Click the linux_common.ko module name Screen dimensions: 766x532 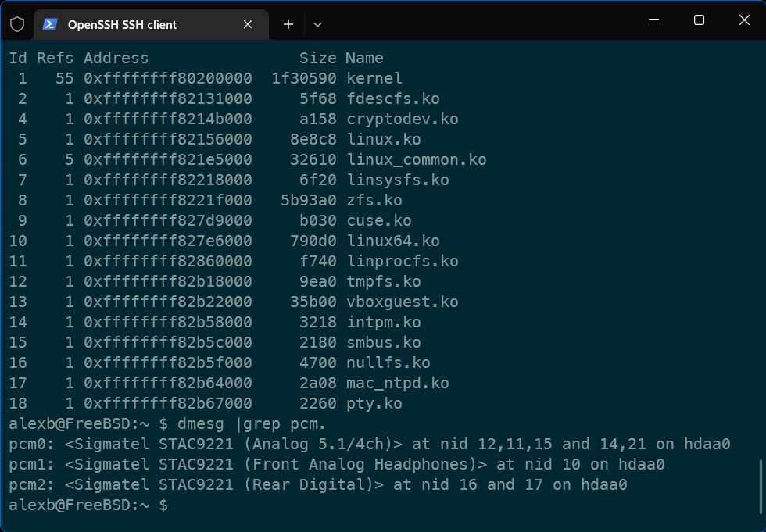pos(417,160)
